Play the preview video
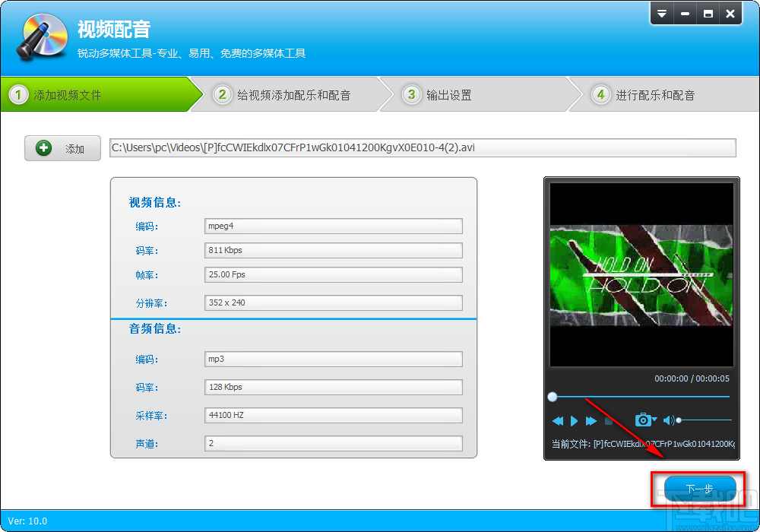This screenshot has height=532, width=760. pyautogui.click(x=575, y=420)
